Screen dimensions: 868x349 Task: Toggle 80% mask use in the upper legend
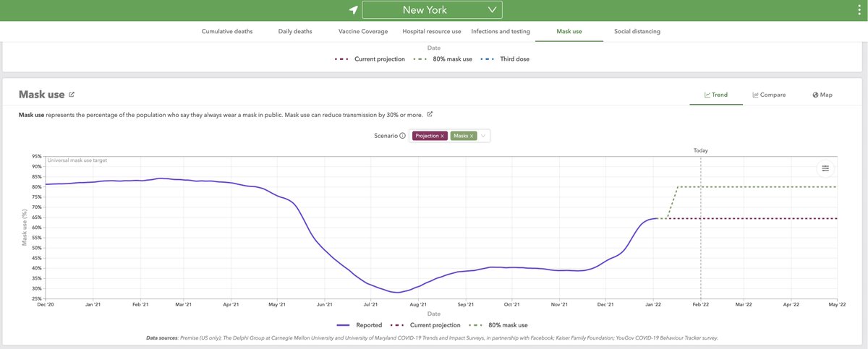click(x=443, y=59)
